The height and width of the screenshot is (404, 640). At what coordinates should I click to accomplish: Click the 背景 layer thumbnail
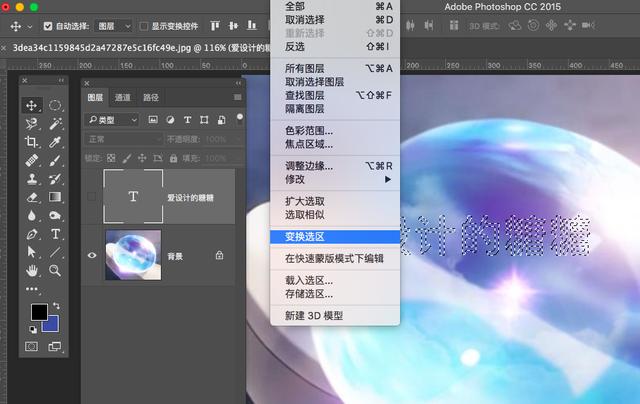[133, 255]
